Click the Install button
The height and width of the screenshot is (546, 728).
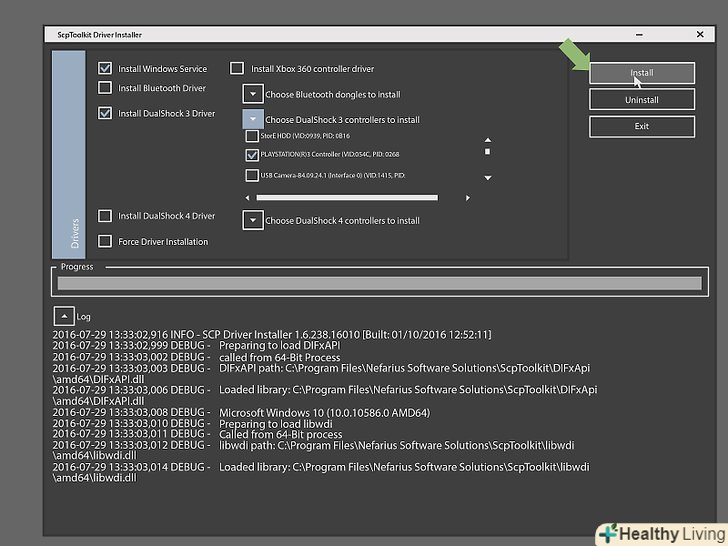(642, 73)
